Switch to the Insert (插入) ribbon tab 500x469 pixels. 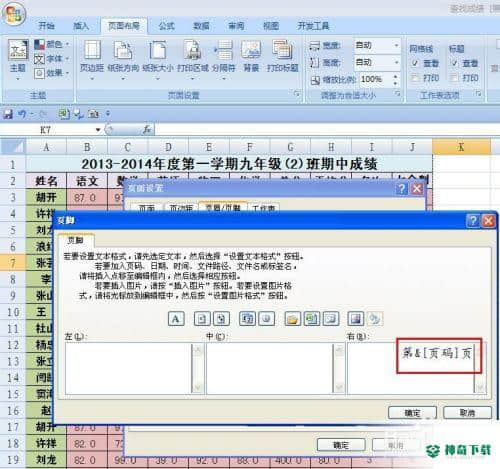(81, 26)
